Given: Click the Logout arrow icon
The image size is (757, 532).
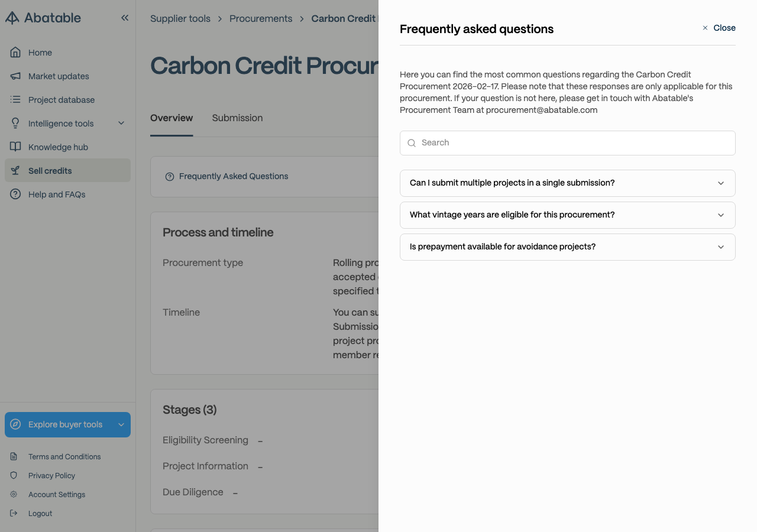Looking at the screenshot, I should pos(14,513).
